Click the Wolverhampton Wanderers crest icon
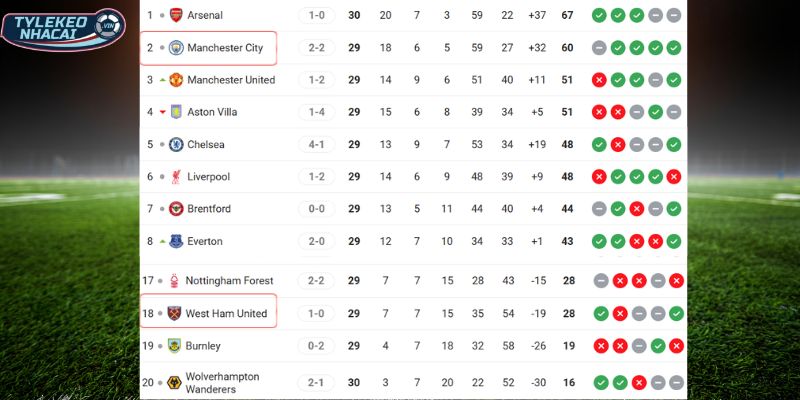 [x=176, y=382]
